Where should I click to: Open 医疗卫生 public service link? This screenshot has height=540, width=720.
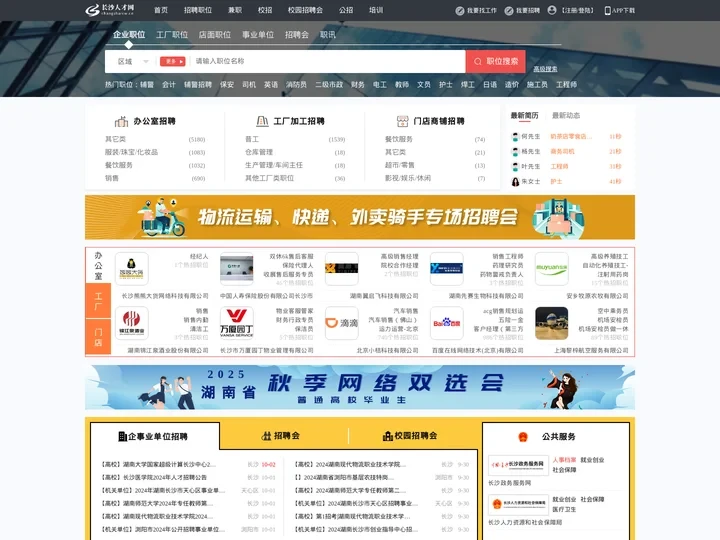[x=564, y=509]
